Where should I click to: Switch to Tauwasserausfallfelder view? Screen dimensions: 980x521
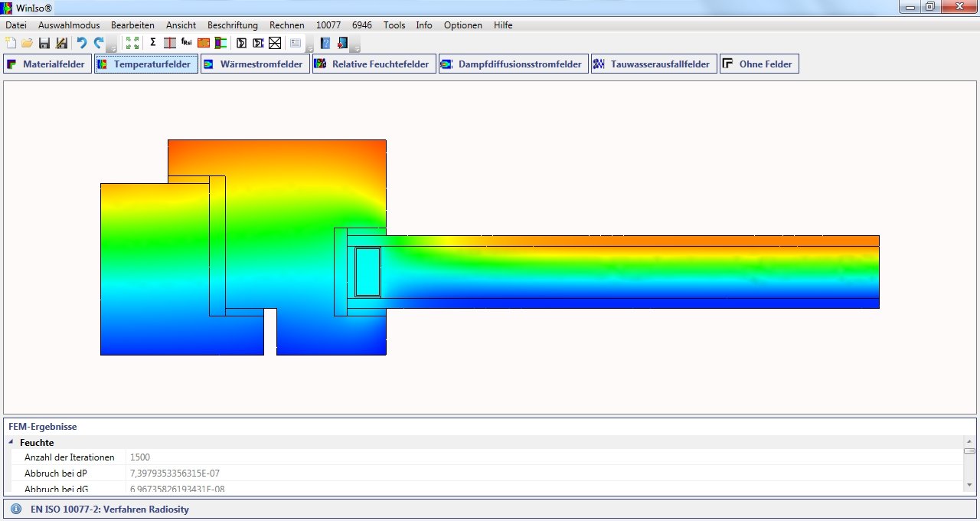click(x=654, y=64)
